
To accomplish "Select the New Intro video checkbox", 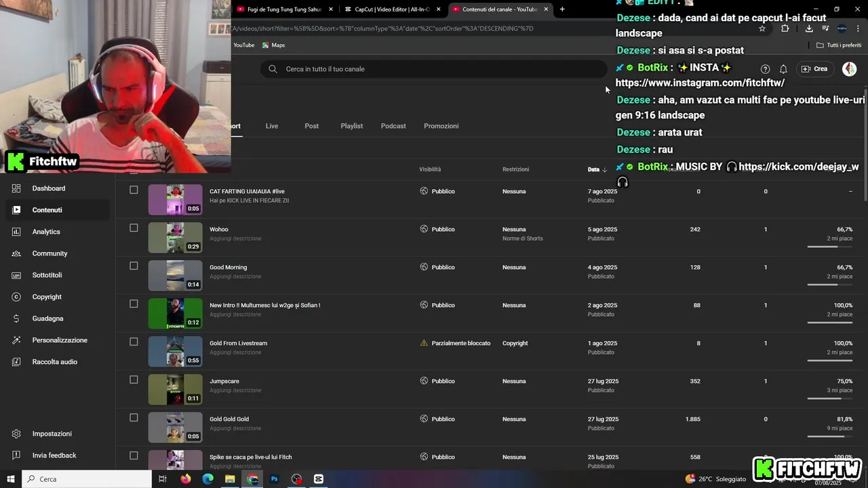I will 134,304.
